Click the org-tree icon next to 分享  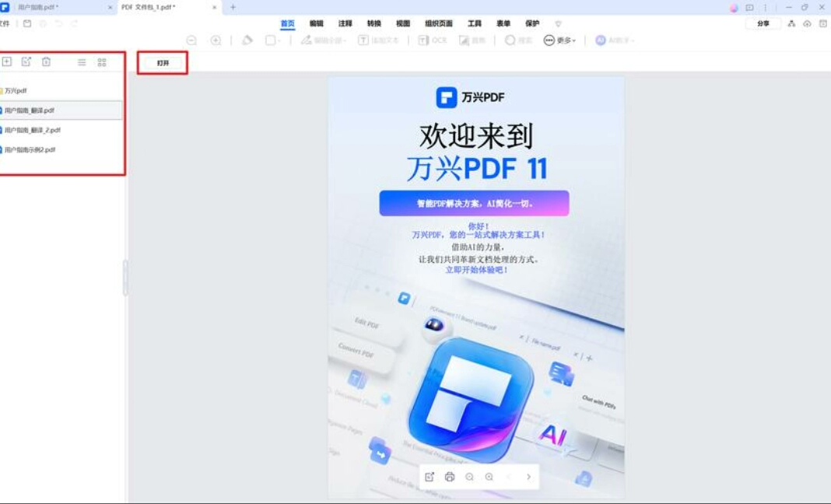click(791, 24)
